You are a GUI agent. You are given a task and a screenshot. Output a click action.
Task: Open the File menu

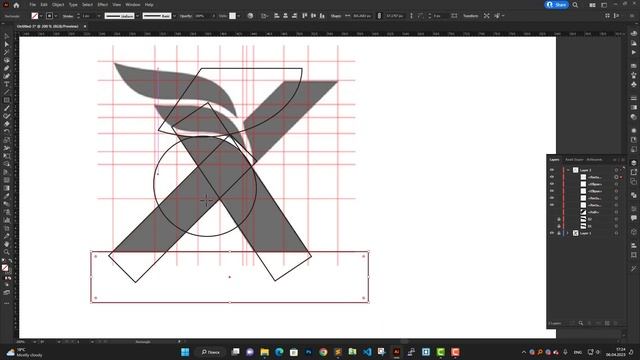point(32,5)
